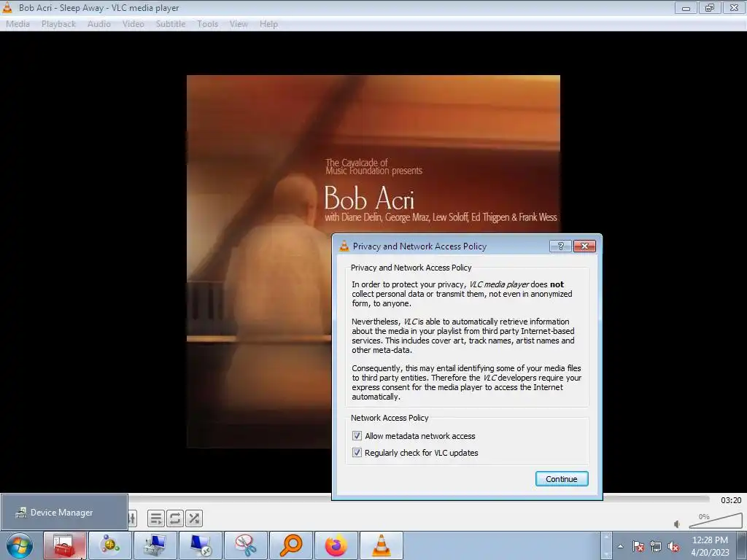Click the Show desktop strip

coord(742,545)
